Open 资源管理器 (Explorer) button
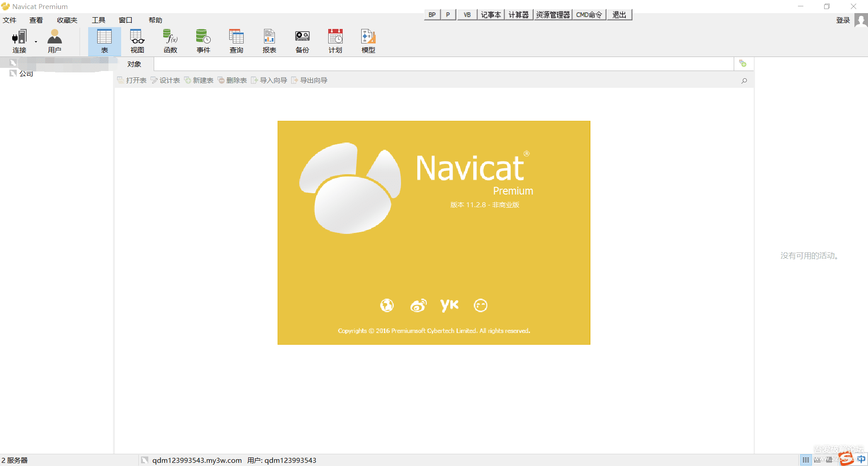The height and width of the screenshot is (466, 868). click(x=553, y=14)
